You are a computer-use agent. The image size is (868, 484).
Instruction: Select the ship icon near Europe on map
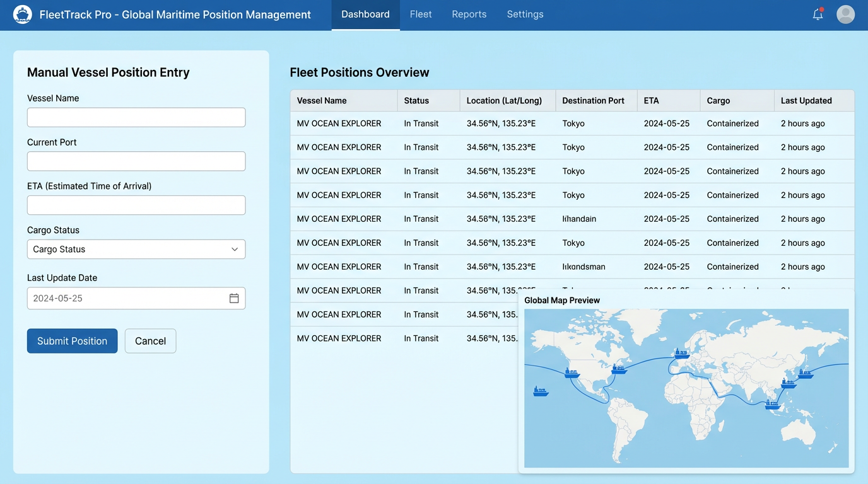coord(681,354)
